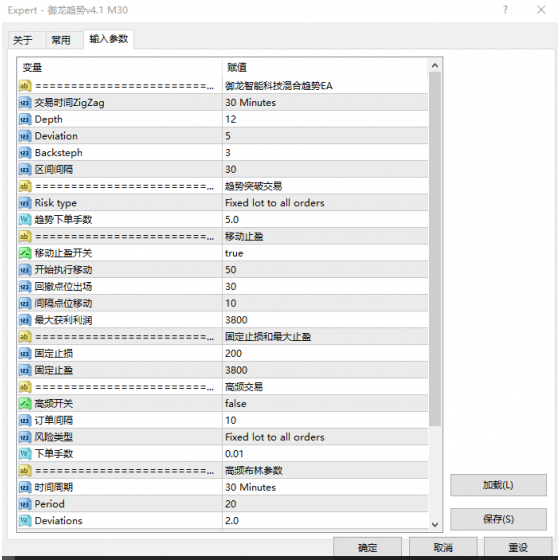Toggle the 高频开关 false value
The image size is (560, 560).
click(325, 404)
